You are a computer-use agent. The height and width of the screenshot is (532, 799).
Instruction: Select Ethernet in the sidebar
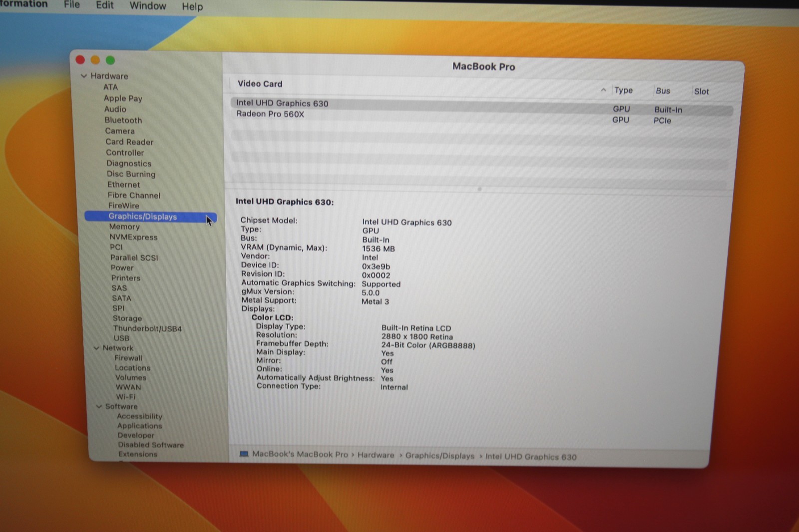coord(123,185)
